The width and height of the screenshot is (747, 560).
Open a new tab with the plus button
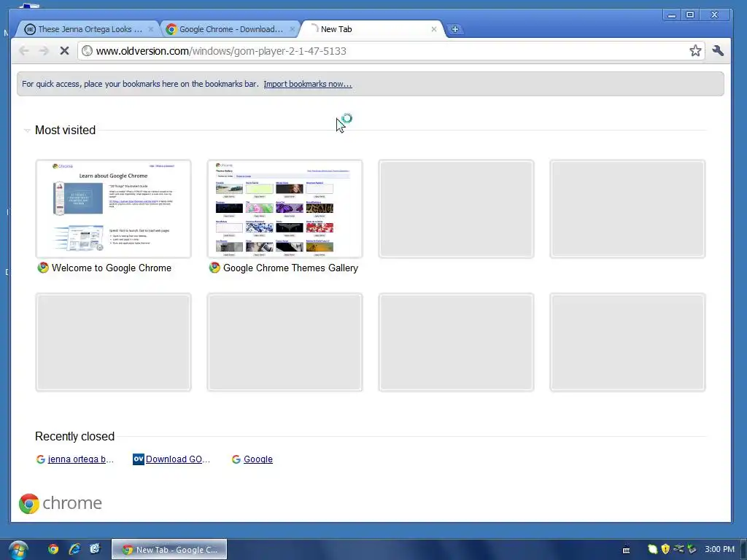[x=455, y=29]
